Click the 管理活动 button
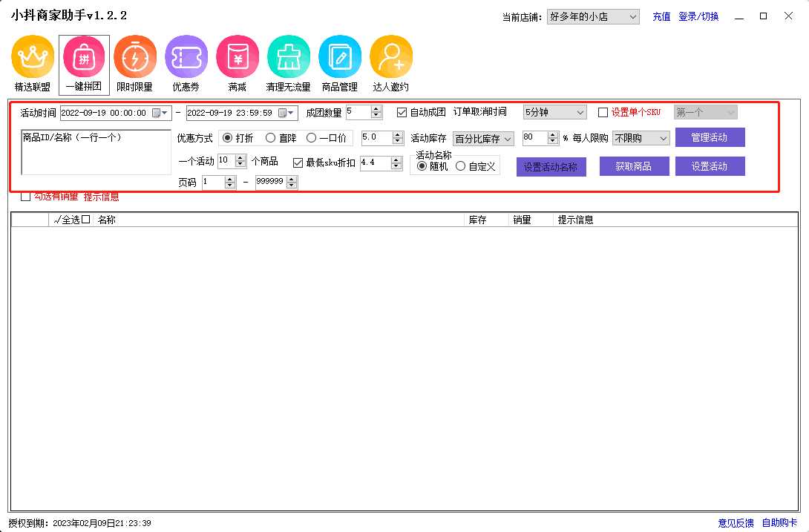This screenshot has height=532, width=809. (710, 137)
